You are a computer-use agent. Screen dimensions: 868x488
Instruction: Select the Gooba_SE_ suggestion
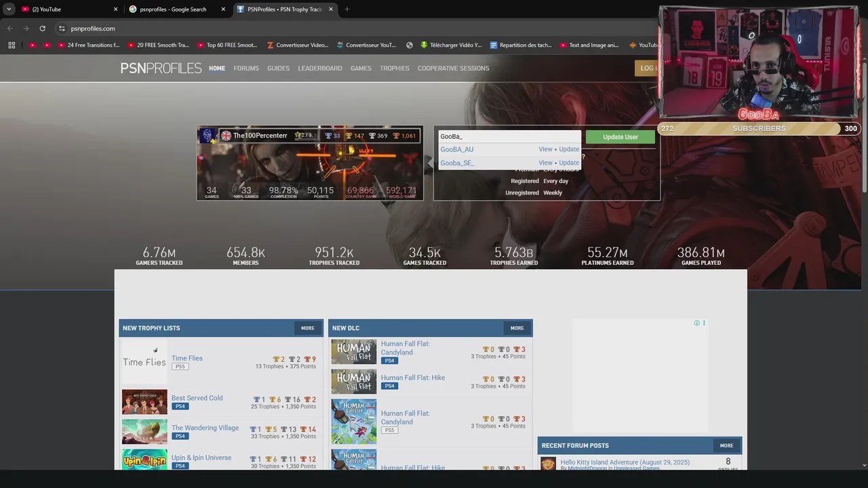click(x=457, y=163)
